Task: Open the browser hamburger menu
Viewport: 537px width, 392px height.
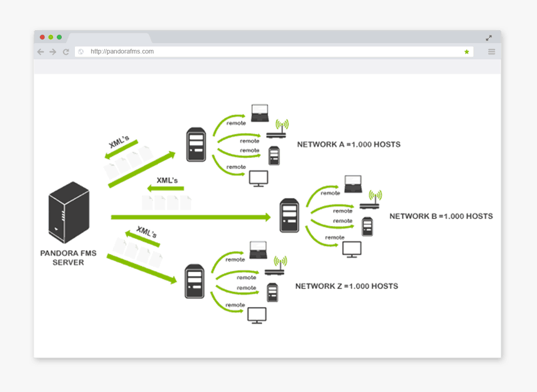Action: [491, 52]
